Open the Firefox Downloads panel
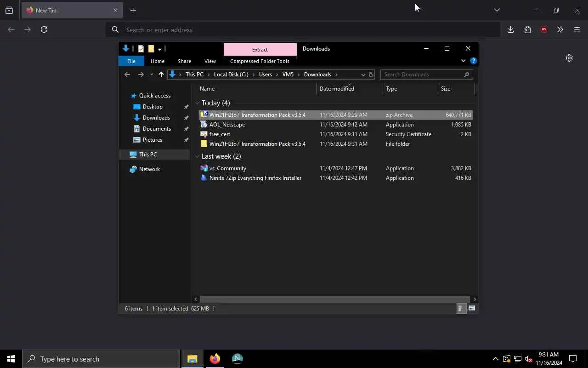The height and width of the screenshot is (368, 588). 510,29
